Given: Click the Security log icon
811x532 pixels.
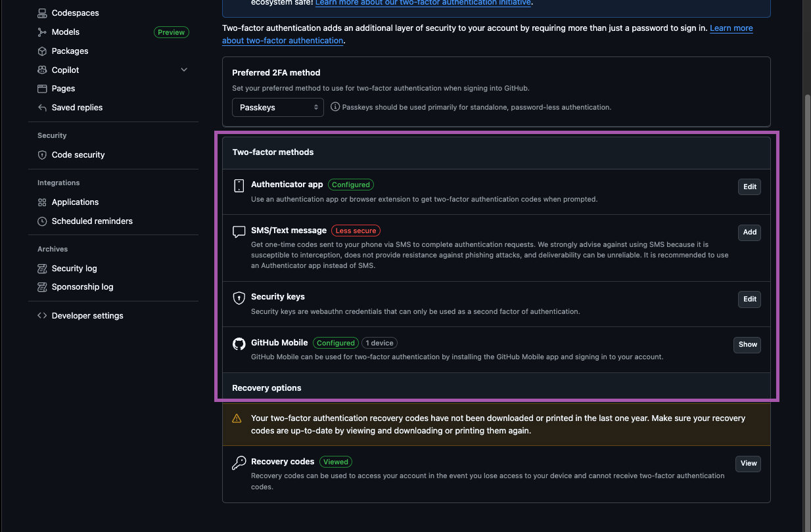Looking at the screenshot, I should [x=42, y=269].
